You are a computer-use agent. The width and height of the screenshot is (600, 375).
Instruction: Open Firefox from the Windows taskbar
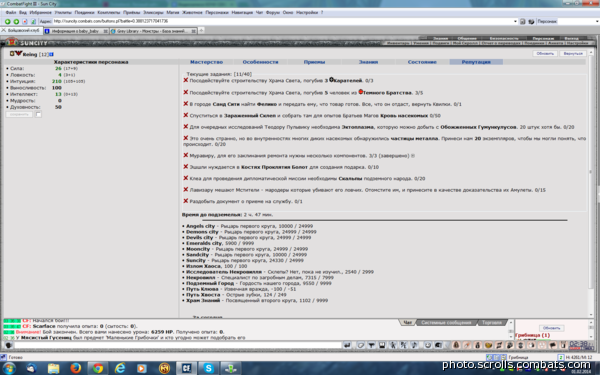(75, 368)
